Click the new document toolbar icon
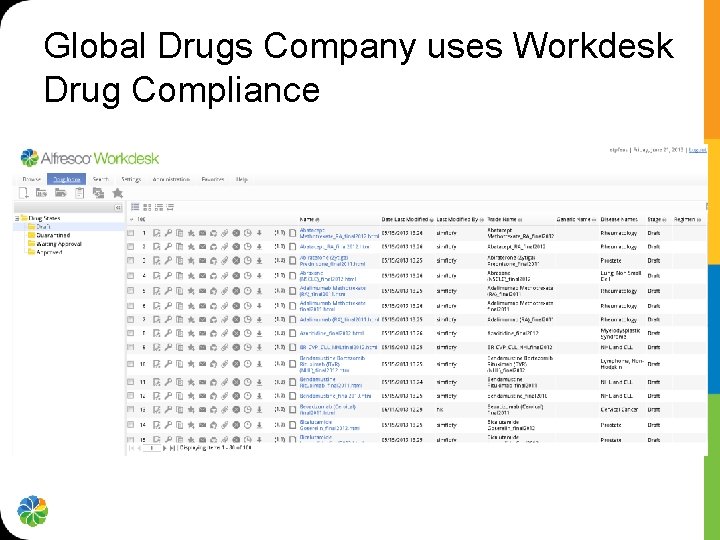Screen dimensions: 720x540 (x=23, y=193)
